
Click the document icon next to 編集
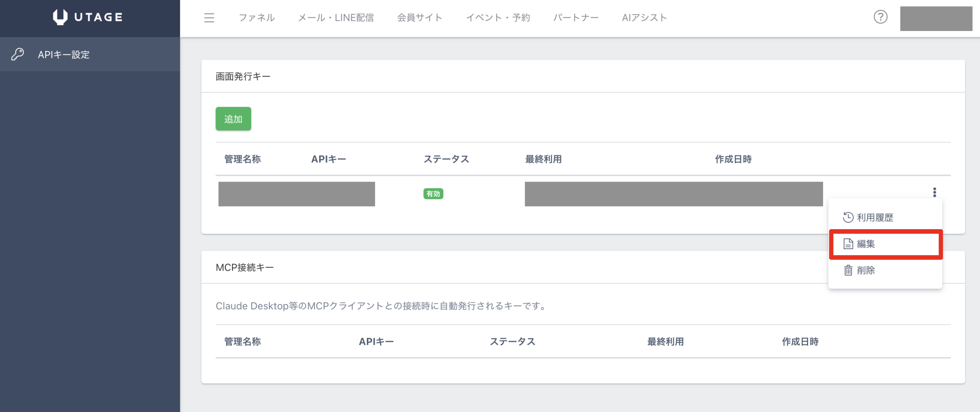tap(848, 244)
